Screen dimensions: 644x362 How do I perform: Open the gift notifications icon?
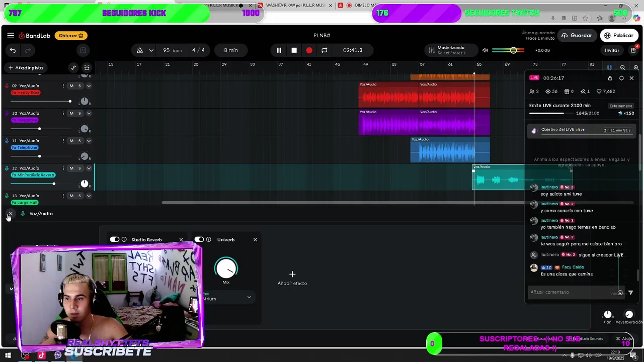(633, 50)
